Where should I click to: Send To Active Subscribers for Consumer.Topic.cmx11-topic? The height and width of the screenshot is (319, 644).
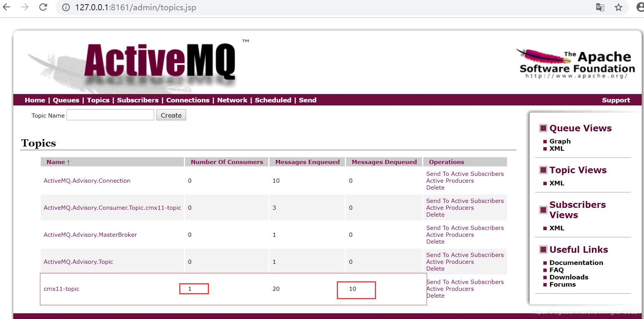[465, 201]
